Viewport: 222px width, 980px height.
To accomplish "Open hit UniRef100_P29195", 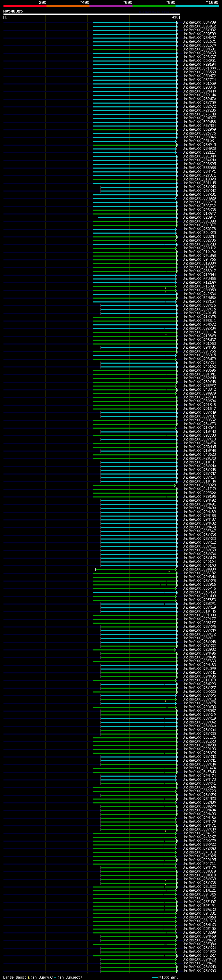I will point(199,860).
